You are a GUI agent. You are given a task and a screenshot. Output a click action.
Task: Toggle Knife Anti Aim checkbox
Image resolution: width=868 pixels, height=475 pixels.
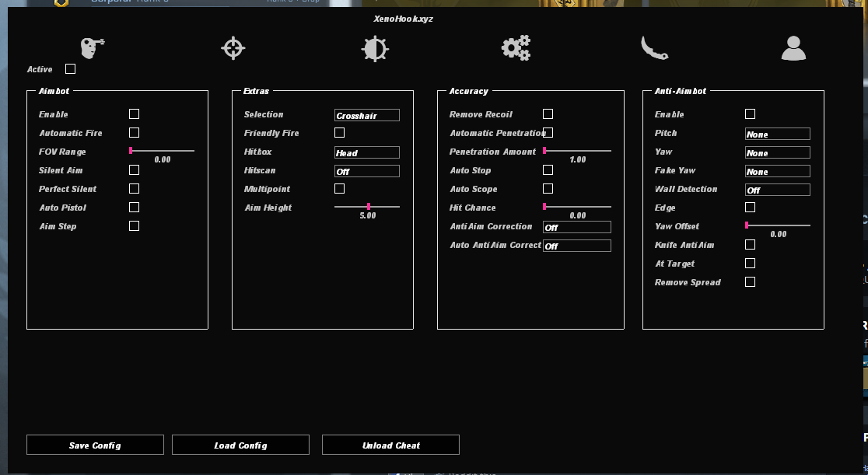click(x=750, y=244)
